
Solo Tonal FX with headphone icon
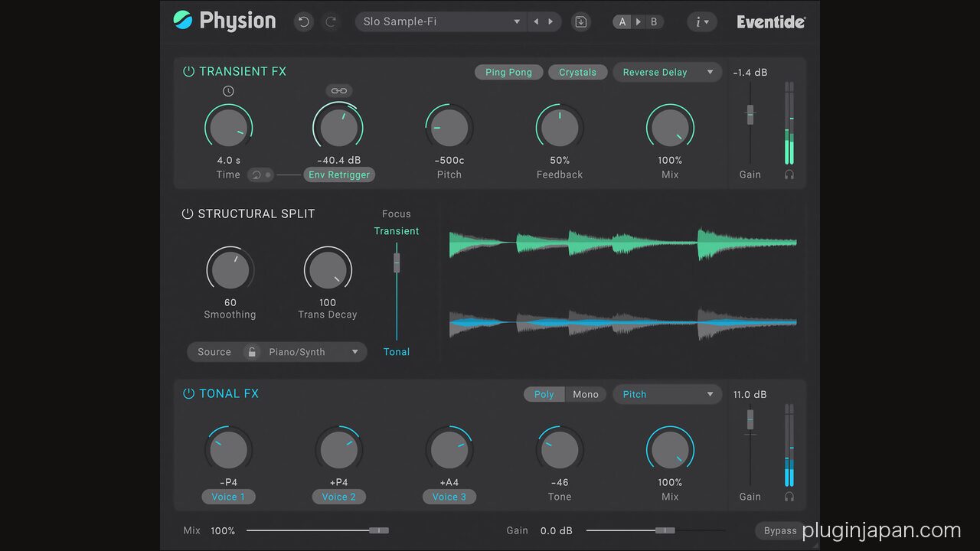click(789, 497)
